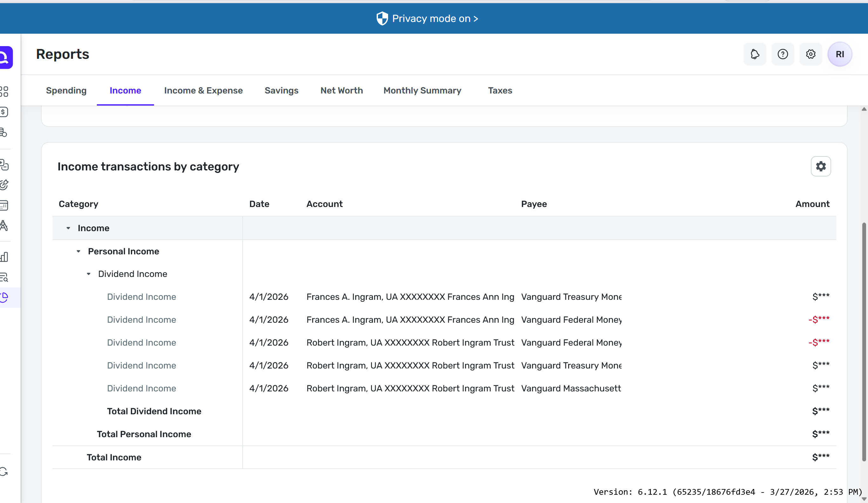Collapse the Dividend Income subcategory

tap(89, 274)
